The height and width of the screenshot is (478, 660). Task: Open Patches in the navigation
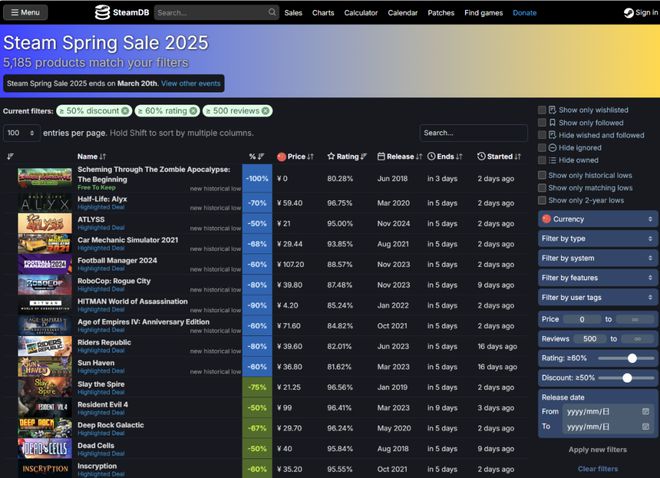click(441, 13)
